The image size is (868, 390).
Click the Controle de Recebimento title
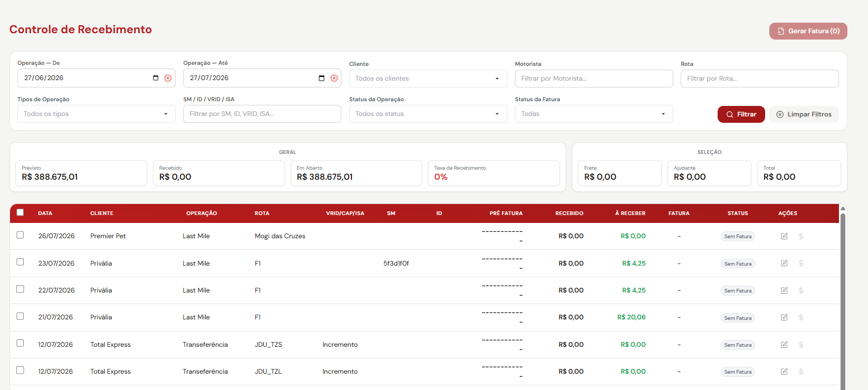point(81,30)
